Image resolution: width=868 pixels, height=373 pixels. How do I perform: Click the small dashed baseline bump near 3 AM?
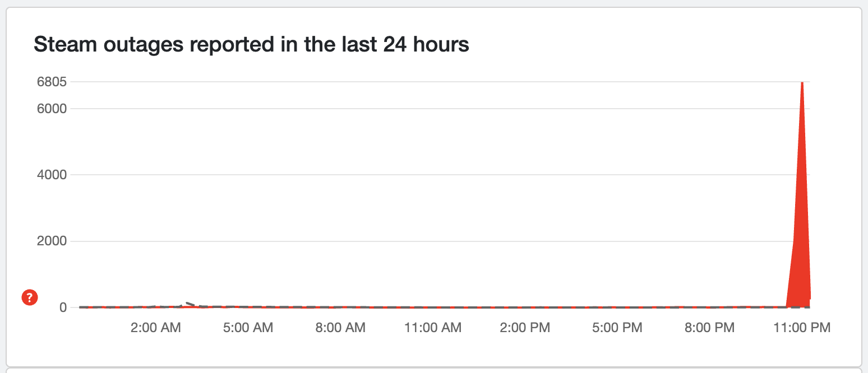coord(189,304)
